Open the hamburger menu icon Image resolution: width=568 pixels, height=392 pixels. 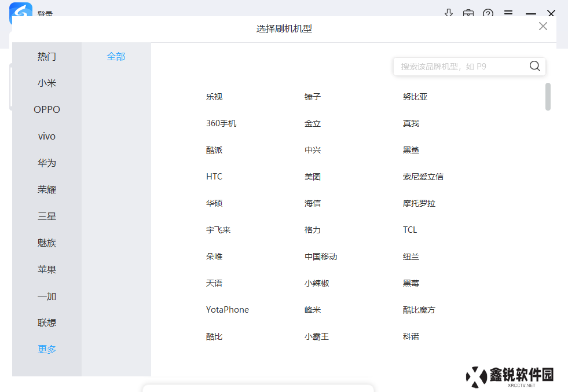pos(508,13)
